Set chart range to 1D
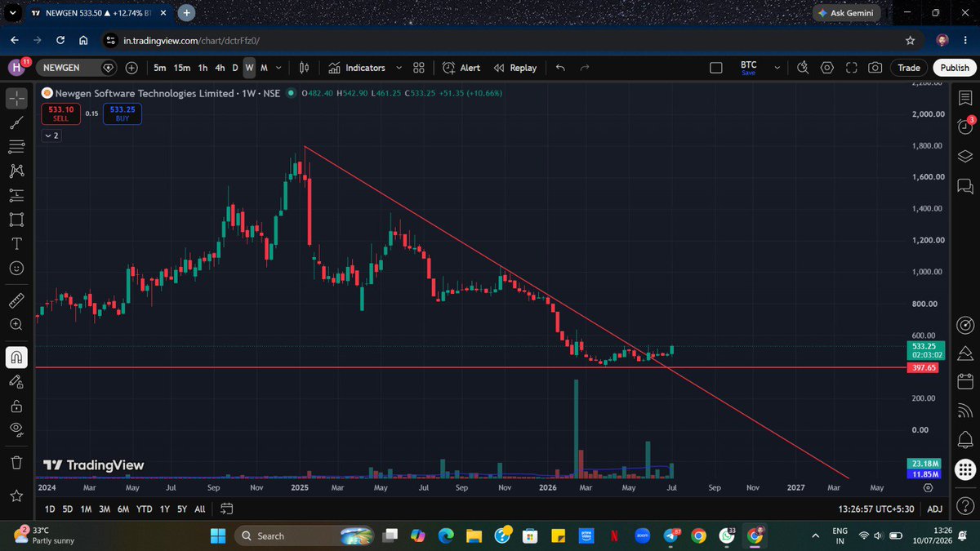Screen dimensions: 980x551 (50, 509)
